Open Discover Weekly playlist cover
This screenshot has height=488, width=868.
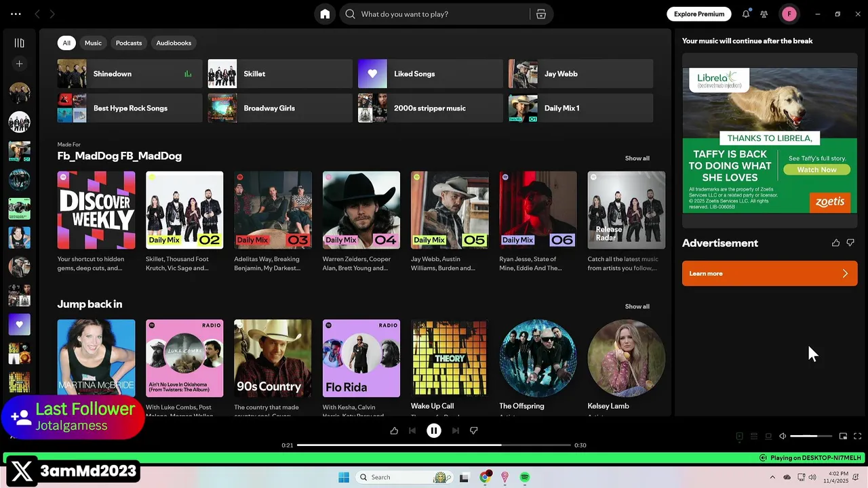[x=96, y=210]
